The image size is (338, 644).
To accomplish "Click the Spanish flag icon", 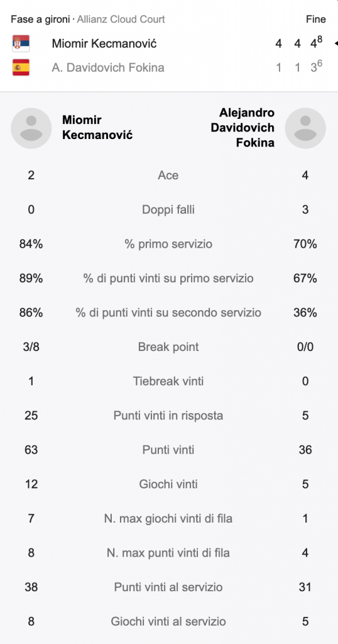I will click(21, 67).
